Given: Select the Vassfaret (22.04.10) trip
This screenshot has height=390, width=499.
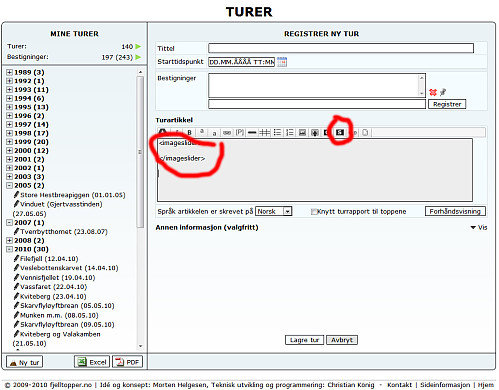Looking at the screenshot, I should pyautogui.click(x=54, y=287).
